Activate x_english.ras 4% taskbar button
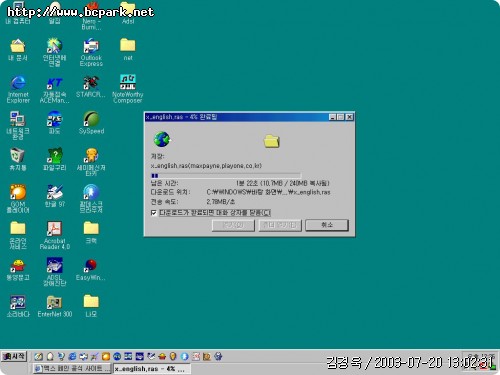The image size is (500, 375). 152,369
